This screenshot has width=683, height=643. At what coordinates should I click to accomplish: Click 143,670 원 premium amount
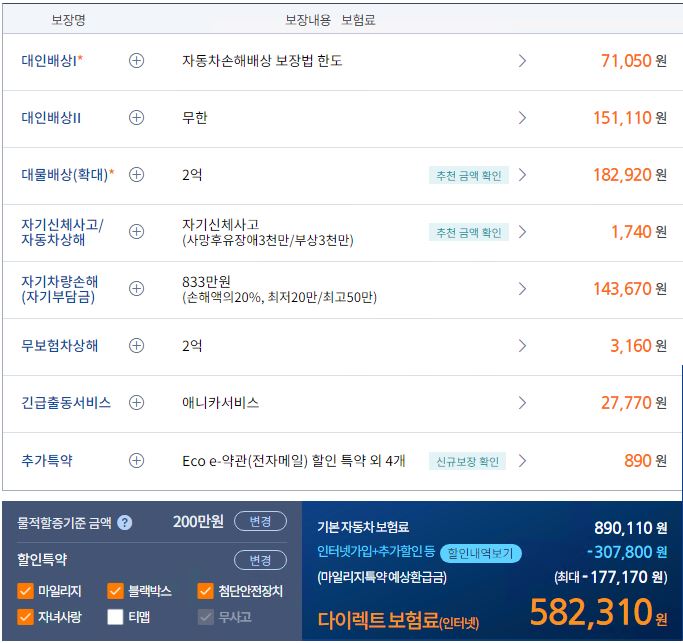point(630,288)
